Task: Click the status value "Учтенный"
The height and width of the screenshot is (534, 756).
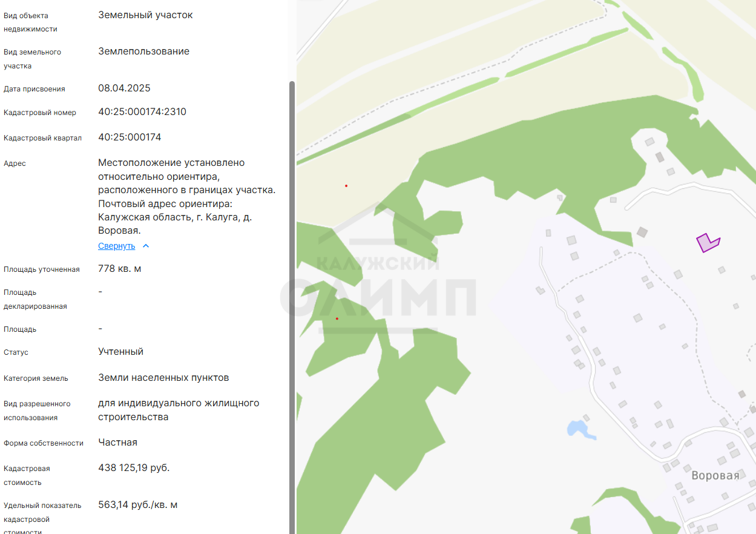Action: (x=120, y=352)
